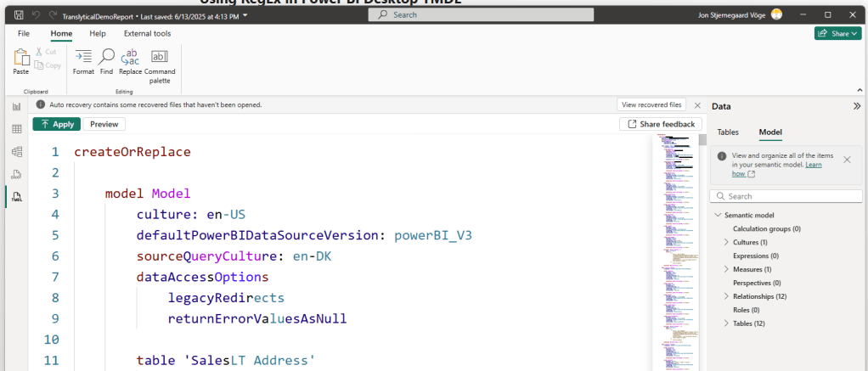Image resolution: width=868 pixels, height=371 pixels.
Task: Open the External tools ribbon tab
Action: (x=147, y=33)
